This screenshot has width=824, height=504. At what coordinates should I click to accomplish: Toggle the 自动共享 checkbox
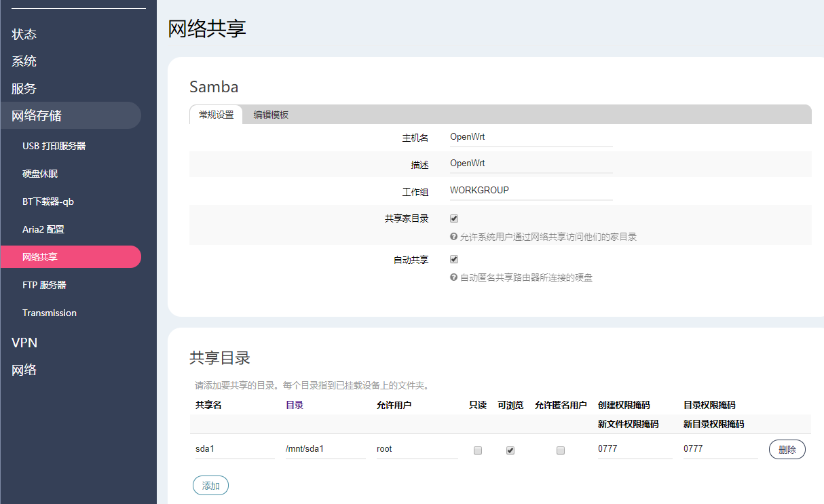tap(454, 259)
